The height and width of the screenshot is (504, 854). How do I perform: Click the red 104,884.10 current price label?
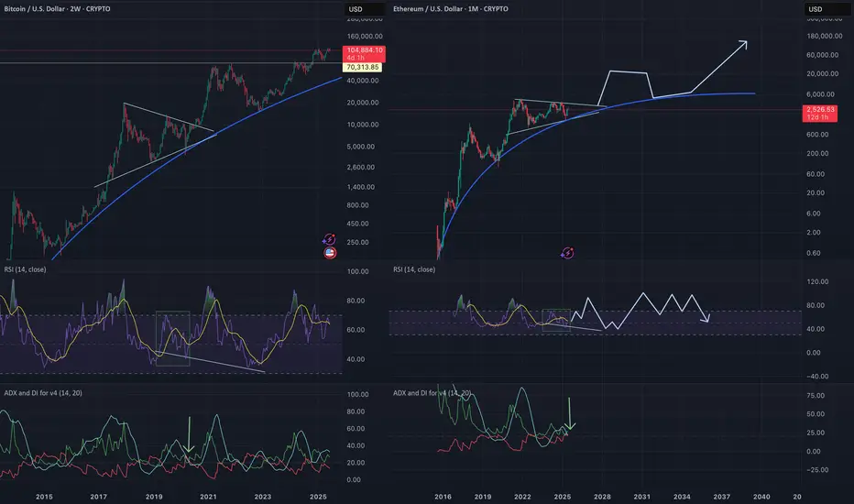(364, 54)
